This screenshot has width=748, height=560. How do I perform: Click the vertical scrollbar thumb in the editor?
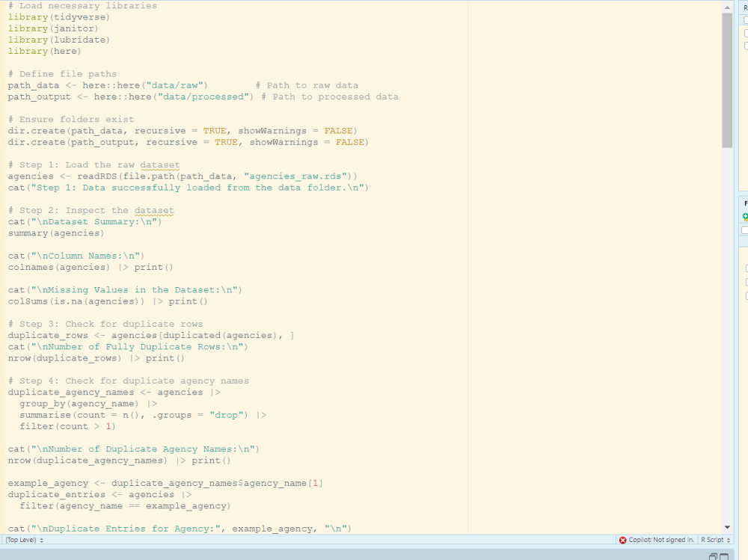pos(727,80)
